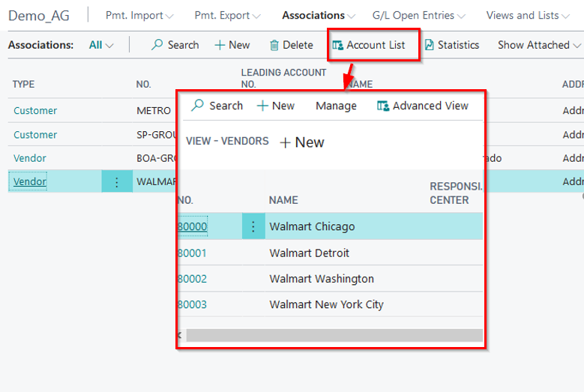Screen dimensions: 584x392
Task: Click the Vendor type link in BOA-GR row
Action: point(30,158)
